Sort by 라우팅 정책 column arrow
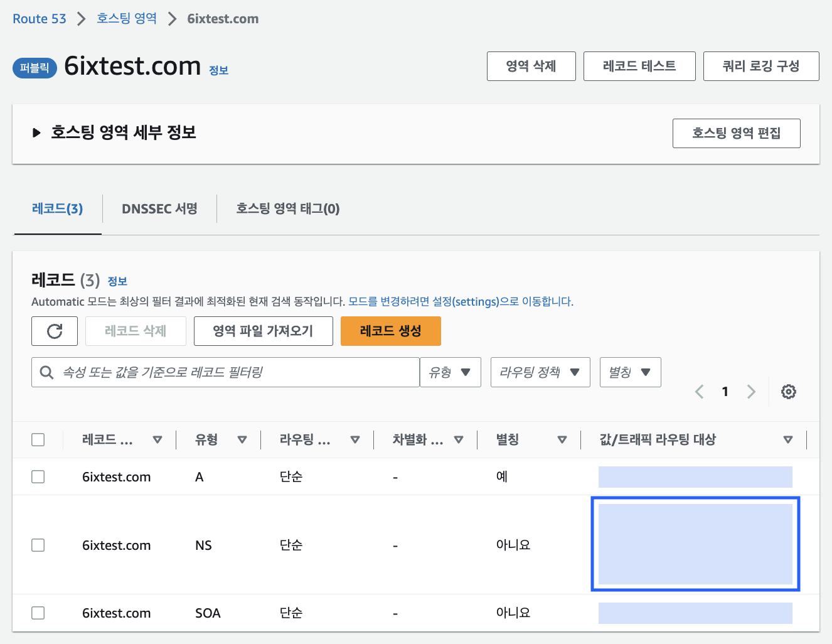The height and width of the screenshot is (644, 832). pyautogui.click(x=355, y=440)
